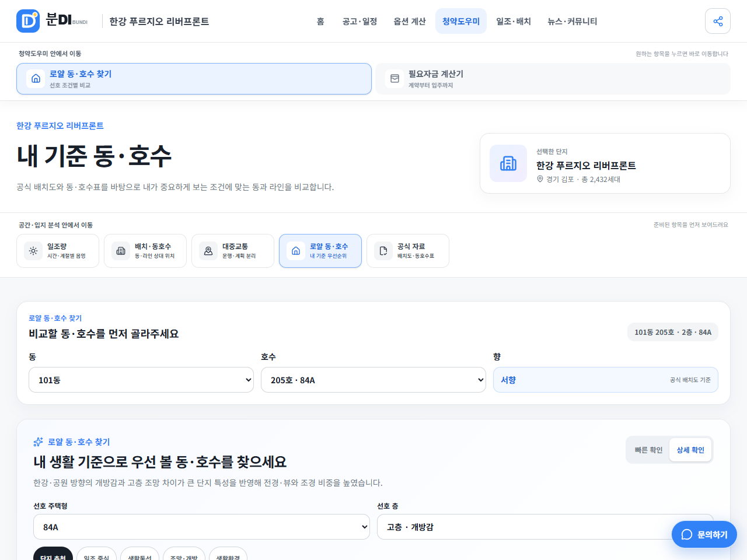Open the 뉴스·커뮤니티 menu
747x560 pixels.
tap(572, 21)
